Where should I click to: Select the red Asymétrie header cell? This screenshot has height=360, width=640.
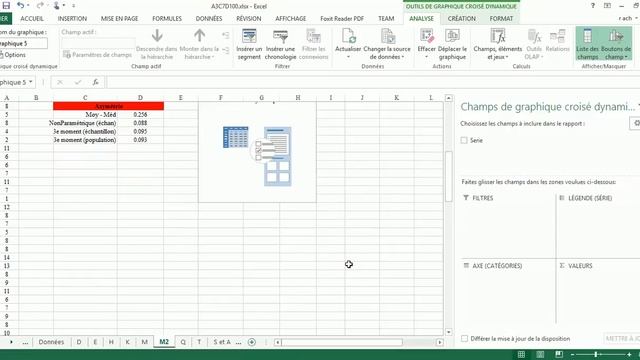(x=108, y=106)
